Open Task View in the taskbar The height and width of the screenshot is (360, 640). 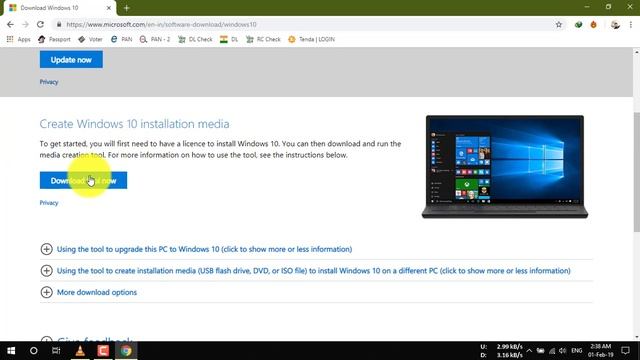[56, 351]
